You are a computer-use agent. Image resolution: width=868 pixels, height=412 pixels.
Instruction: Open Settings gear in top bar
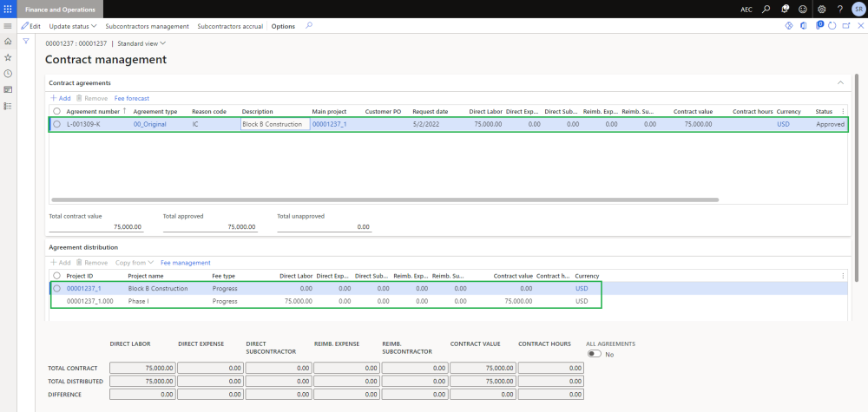[x=821, y=9]
